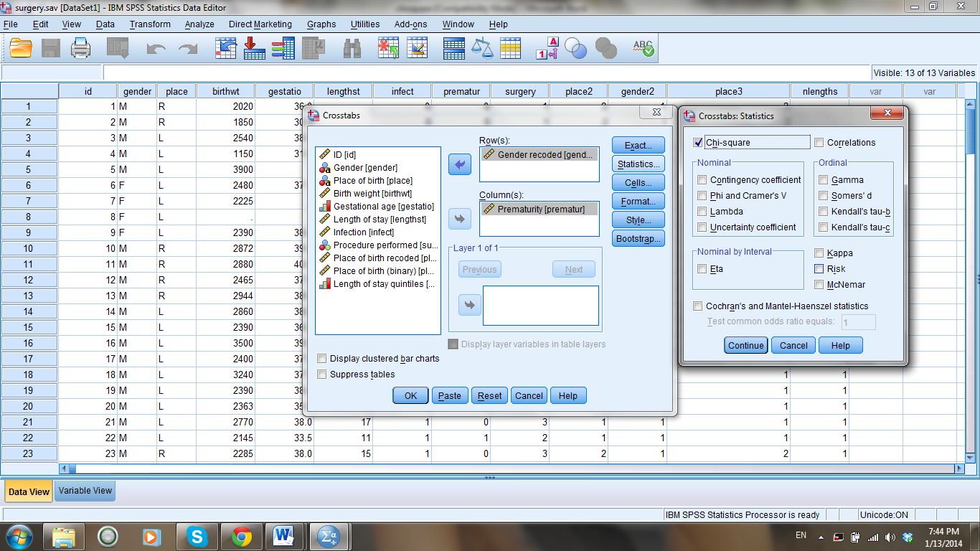Click the Show all variables icon
The image size is (980, 551).
606,48
